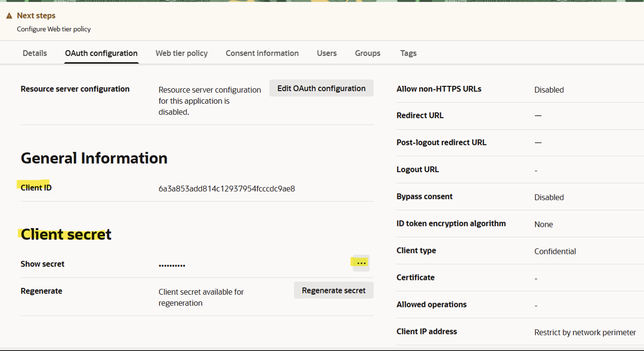
Task: Open the Tags tab
Action: 408,53
